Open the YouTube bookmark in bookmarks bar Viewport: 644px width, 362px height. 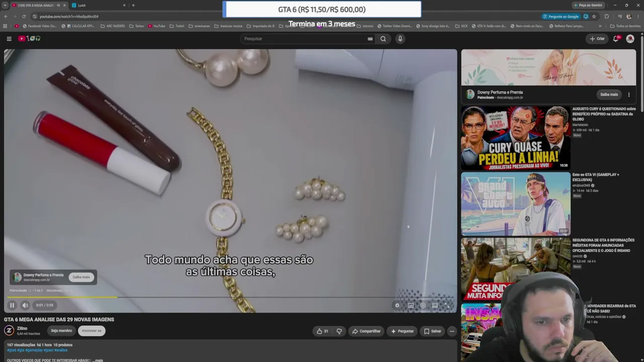(x=156, y=26)
